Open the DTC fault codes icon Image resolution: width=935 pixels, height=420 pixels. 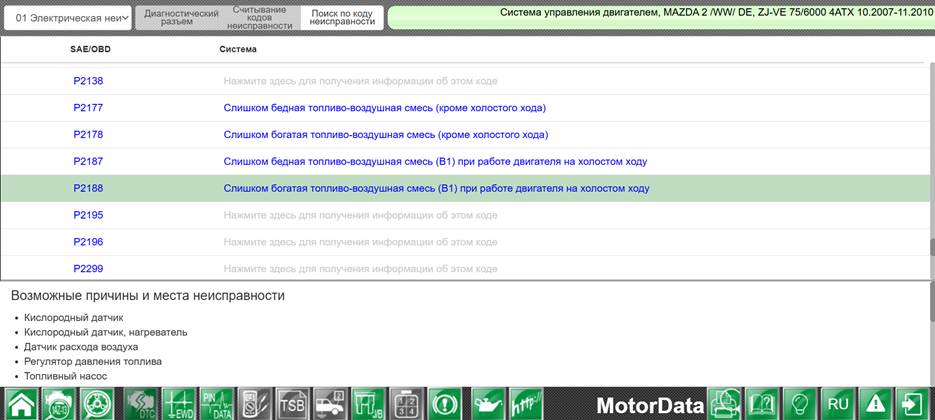click(140, 403)
